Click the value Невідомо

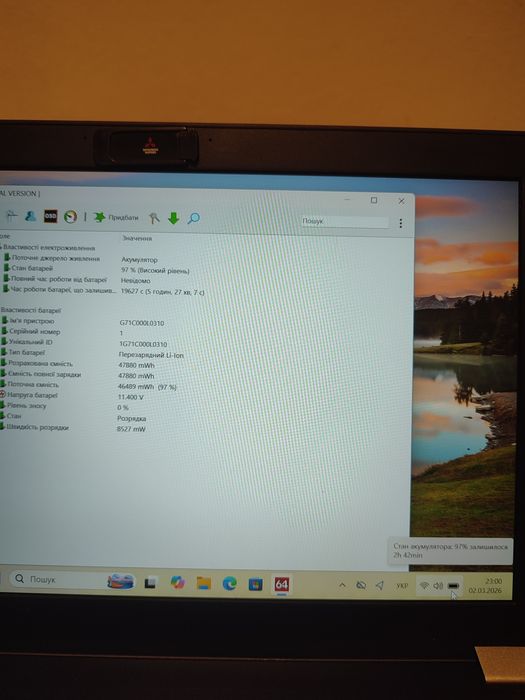tap(135, 281)
